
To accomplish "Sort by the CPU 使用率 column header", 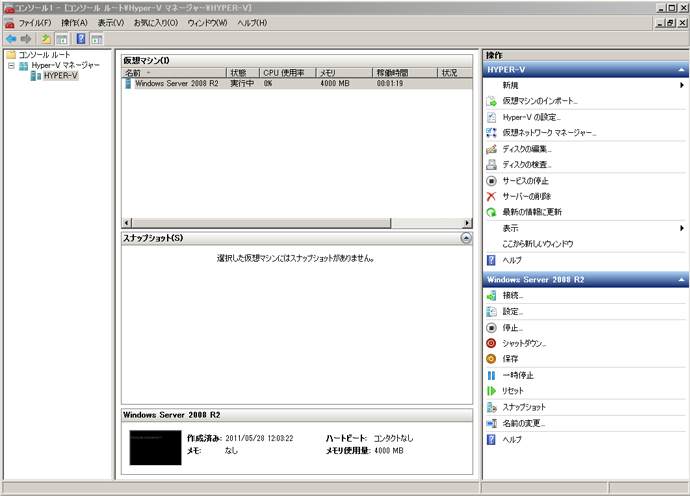I will (x=288, y=73).
